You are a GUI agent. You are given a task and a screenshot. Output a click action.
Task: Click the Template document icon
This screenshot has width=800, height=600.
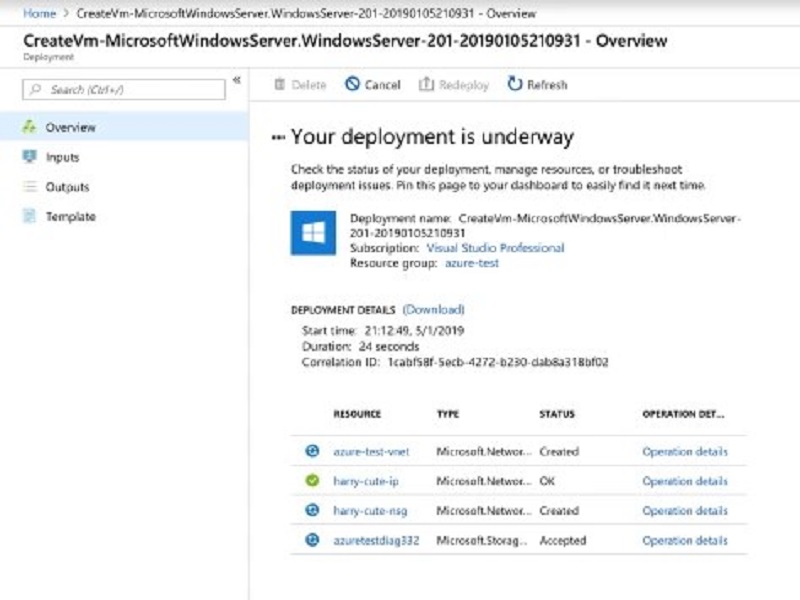(x=30, y=216)
